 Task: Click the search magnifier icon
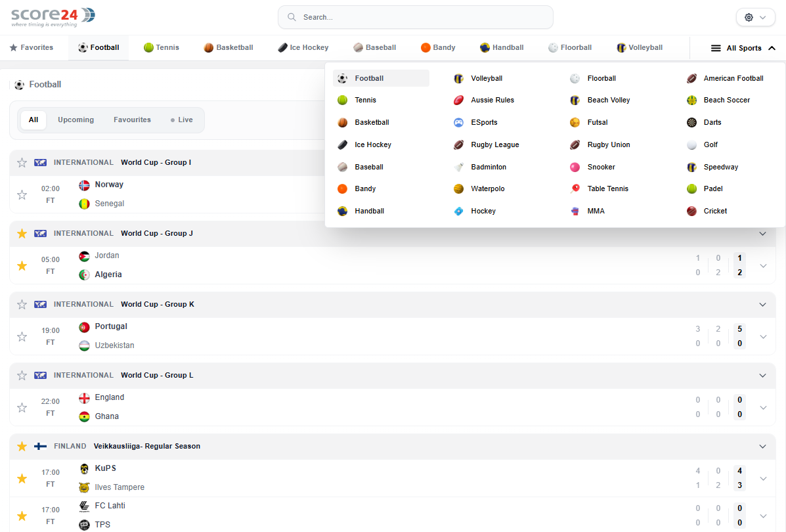coord(292,17)
